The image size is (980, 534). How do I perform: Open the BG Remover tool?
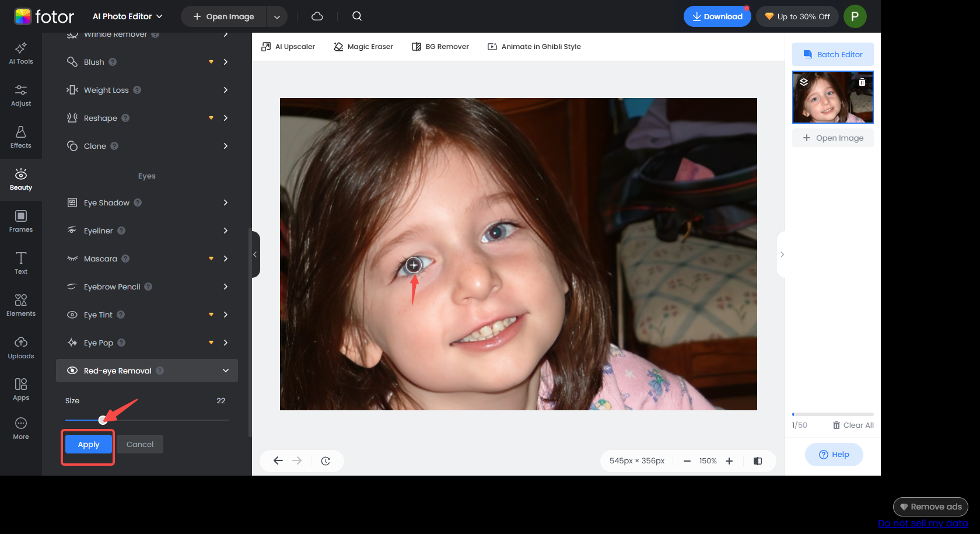440,47
